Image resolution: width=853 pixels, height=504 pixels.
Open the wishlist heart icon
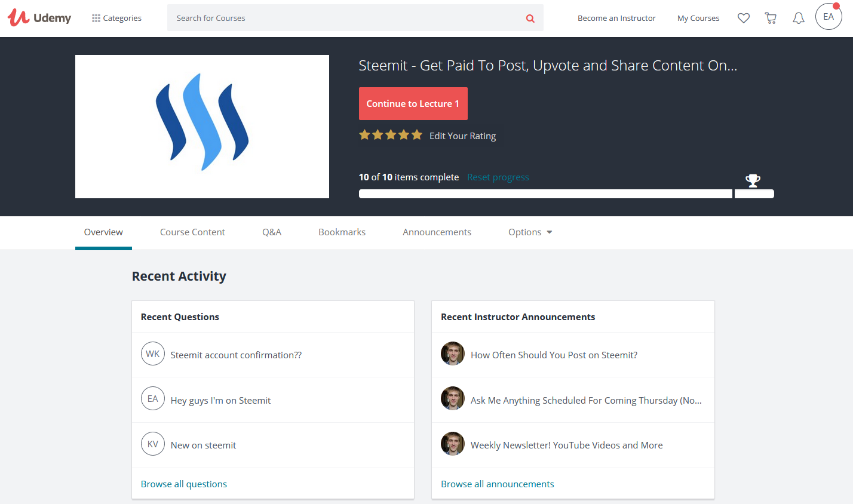pos(744,19)
